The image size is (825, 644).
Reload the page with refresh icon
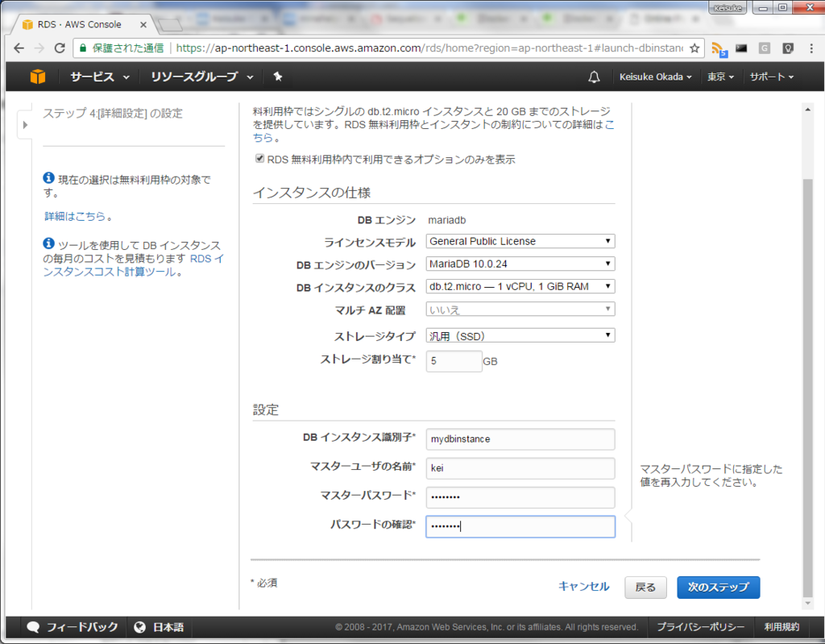coord(60,48)
